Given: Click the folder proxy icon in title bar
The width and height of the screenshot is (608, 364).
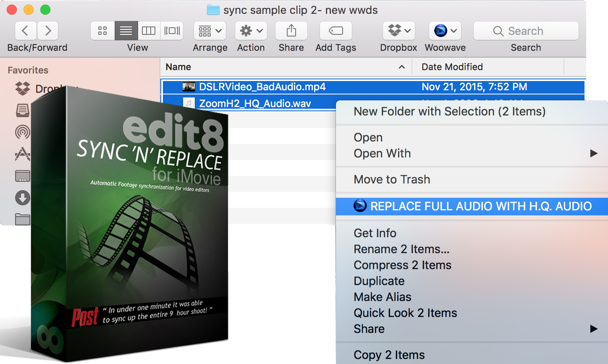Looking at the screenshot, I should (213, 10).
